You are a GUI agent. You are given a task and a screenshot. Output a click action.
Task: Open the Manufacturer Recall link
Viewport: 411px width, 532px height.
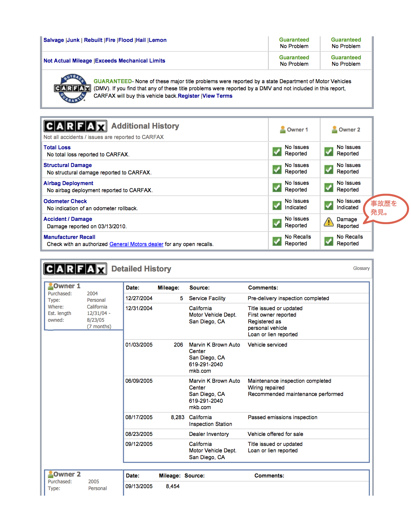(69, 237)
